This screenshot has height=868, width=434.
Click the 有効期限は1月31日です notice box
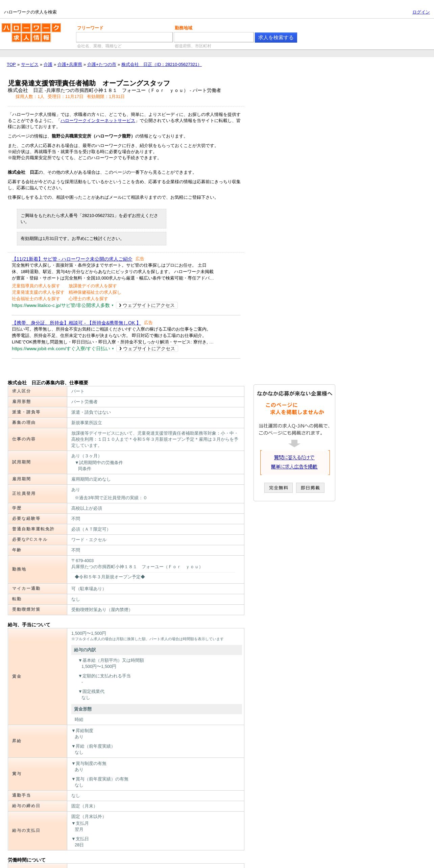[92, 239]
